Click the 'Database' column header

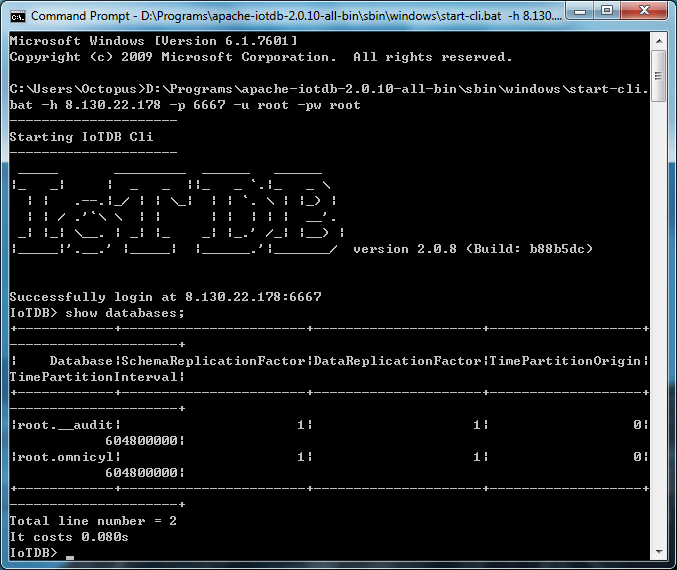click(81, 361)
